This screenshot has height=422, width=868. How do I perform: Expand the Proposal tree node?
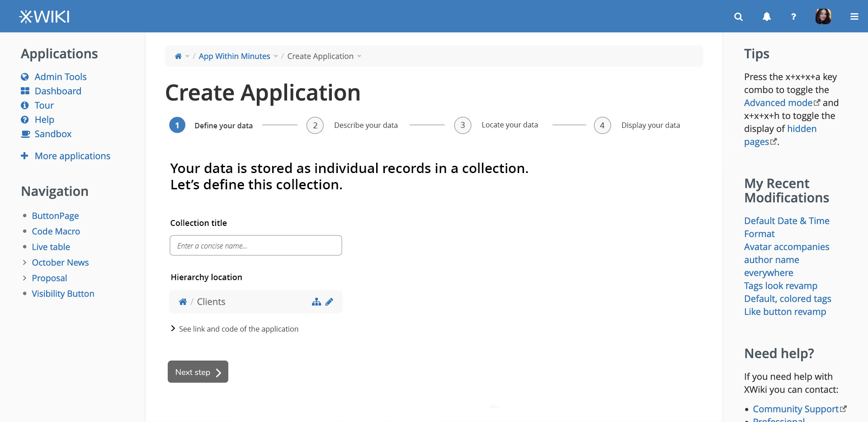pyautogui.click(x=24, y=278)
